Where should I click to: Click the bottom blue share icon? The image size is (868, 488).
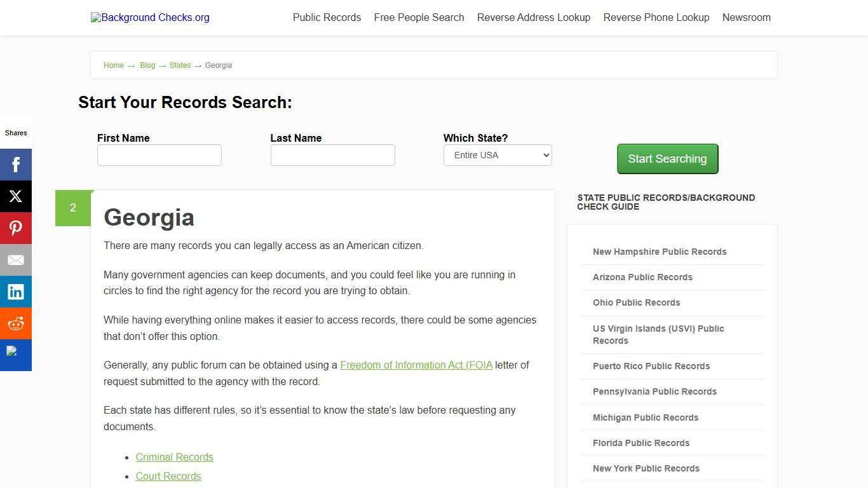(16, 355)
